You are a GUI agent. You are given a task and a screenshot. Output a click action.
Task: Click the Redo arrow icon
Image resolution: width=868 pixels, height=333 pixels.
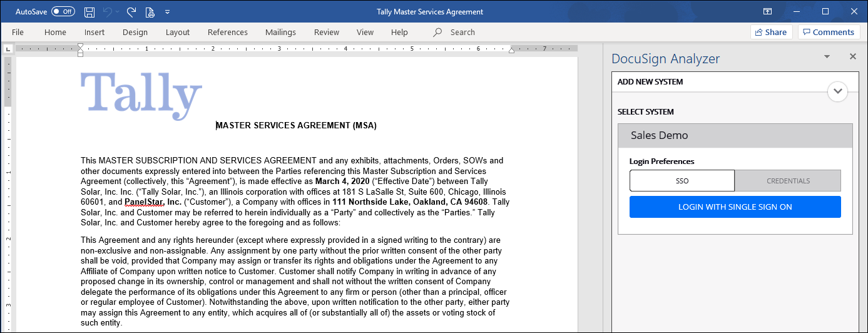tap(131, 12)
